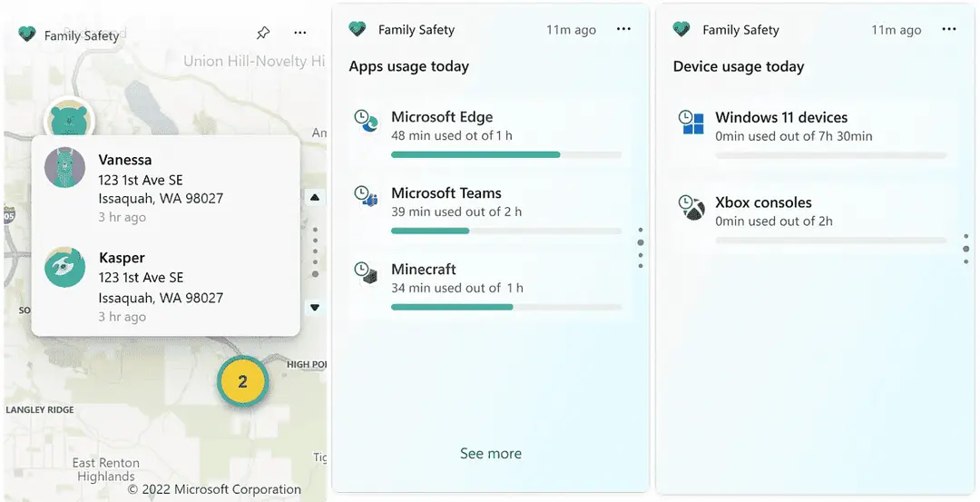Click the page dots beside the location list

click(315, 252)
